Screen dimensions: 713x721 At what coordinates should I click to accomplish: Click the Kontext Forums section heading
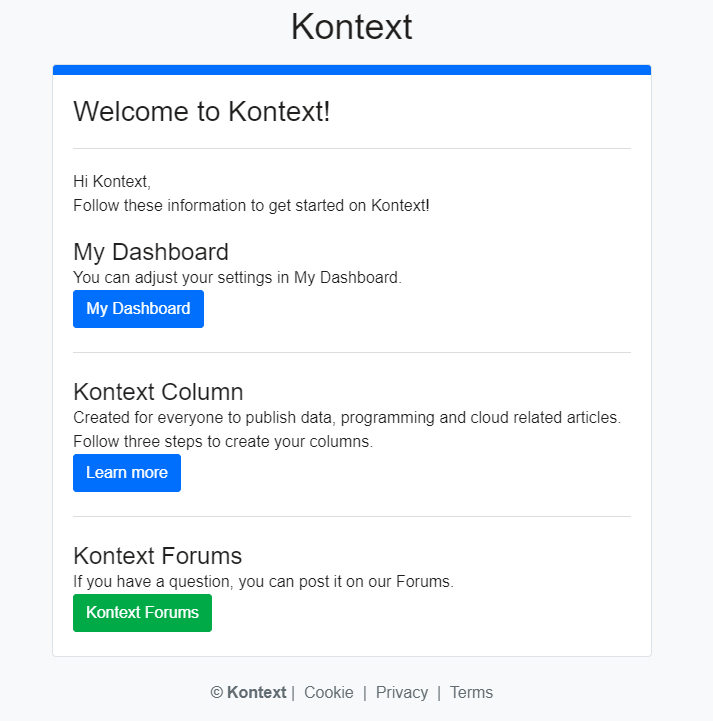point(157,555)
